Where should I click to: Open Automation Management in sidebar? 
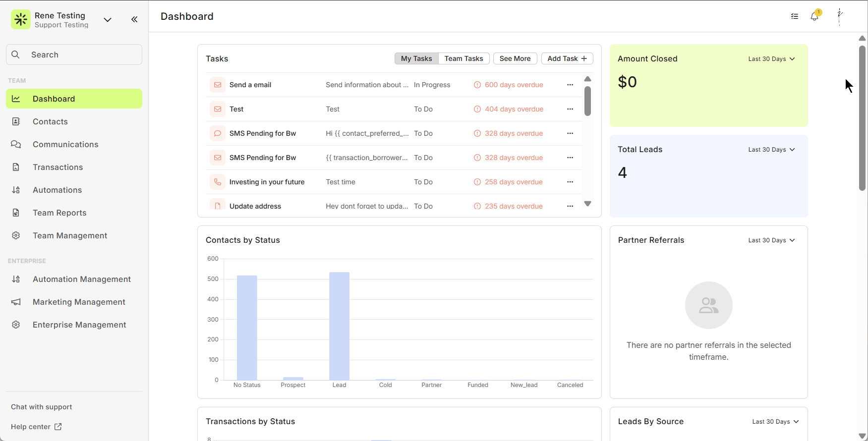(x=82, y=279)
